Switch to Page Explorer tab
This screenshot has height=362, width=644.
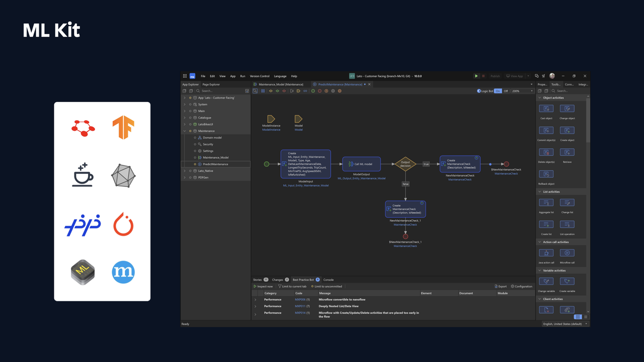(x=211, y=84)
